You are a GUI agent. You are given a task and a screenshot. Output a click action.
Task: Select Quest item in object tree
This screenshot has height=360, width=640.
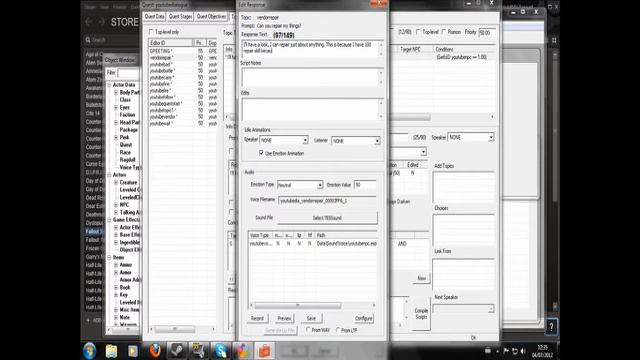coord(126,145)
